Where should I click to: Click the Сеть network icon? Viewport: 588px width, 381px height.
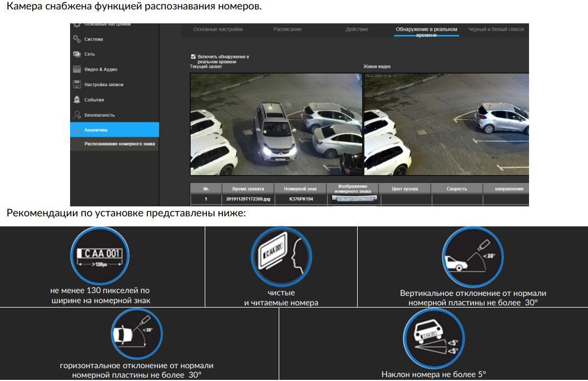coord(77,54)
